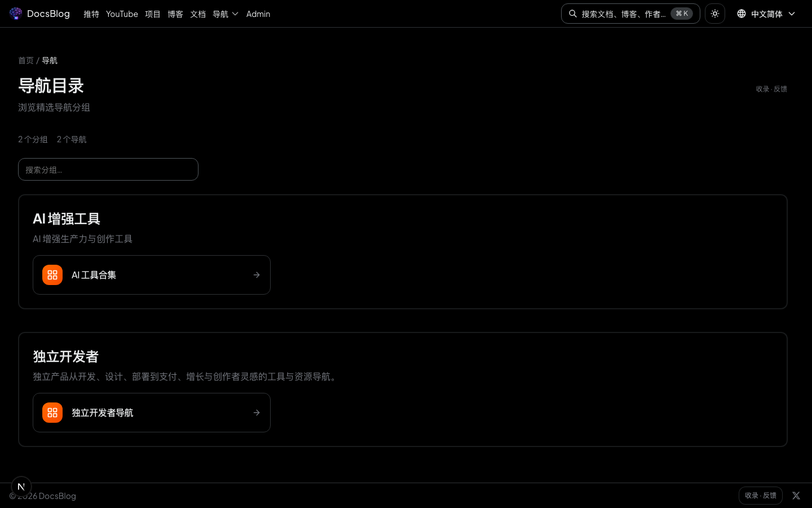Image resolution: width=812 pixels, height=508 pixels.
Task: Open the 中文简体 language dropdown
Action: click(767, 14)
